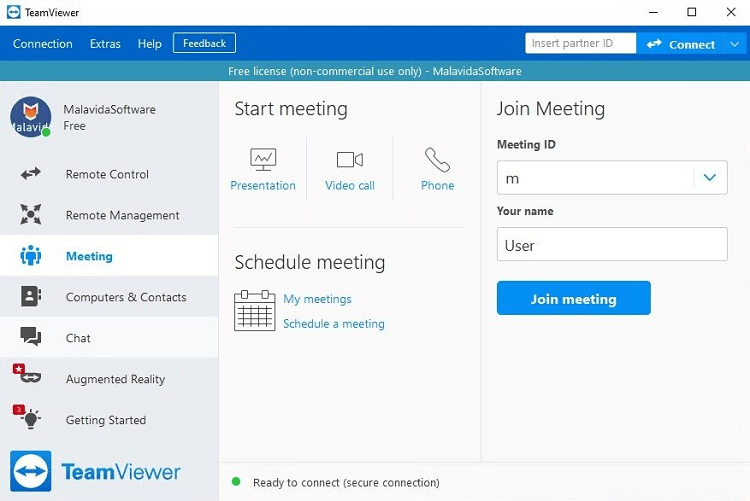The width and height of the screenshot is (750, 501).
Task: Click the Join meeting button
Action: coord(574,298)
